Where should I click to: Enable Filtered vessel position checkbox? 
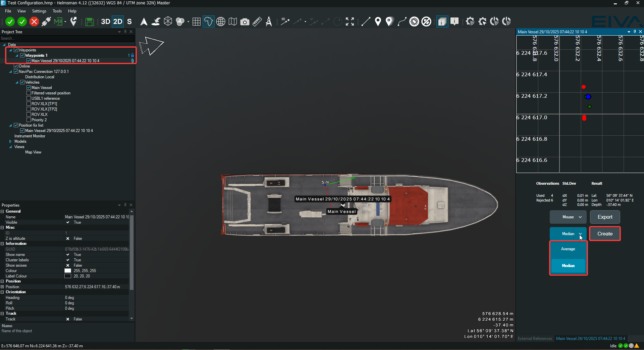pos(29,93)
